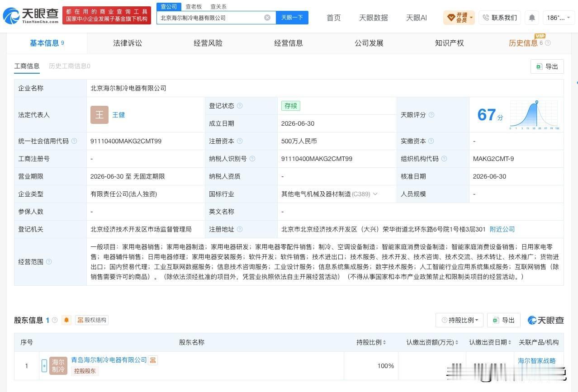Viewport: 578px width, 392px height.
Task: Switch to the 历史工商信息 sub-tab
Action: click(70, 66)
